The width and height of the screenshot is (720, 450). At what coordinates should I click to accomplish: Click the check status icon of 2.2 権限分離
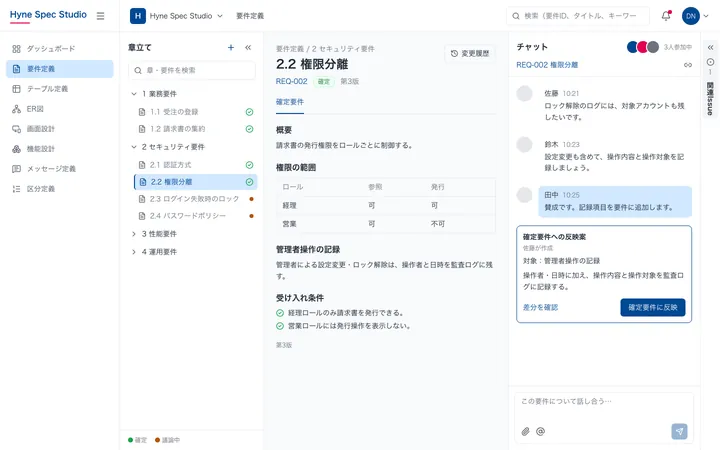tap(249, 182)
